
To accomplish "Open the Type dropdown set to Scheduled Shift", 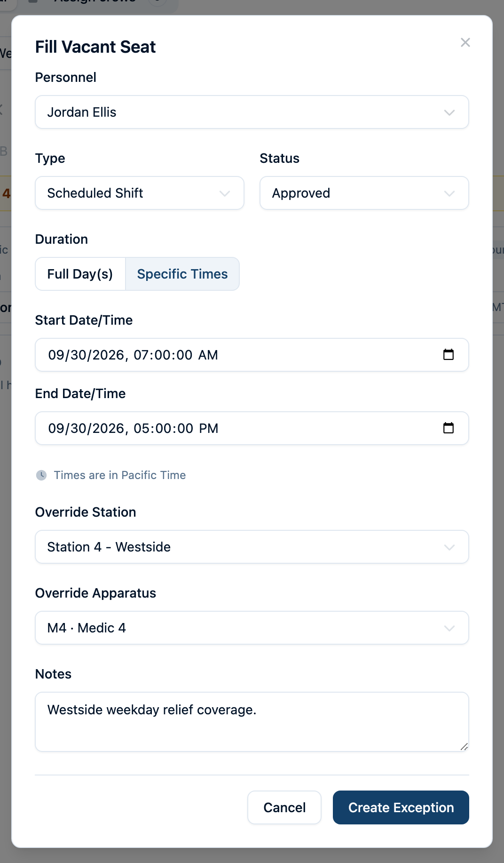I will [x=140, y=193].
